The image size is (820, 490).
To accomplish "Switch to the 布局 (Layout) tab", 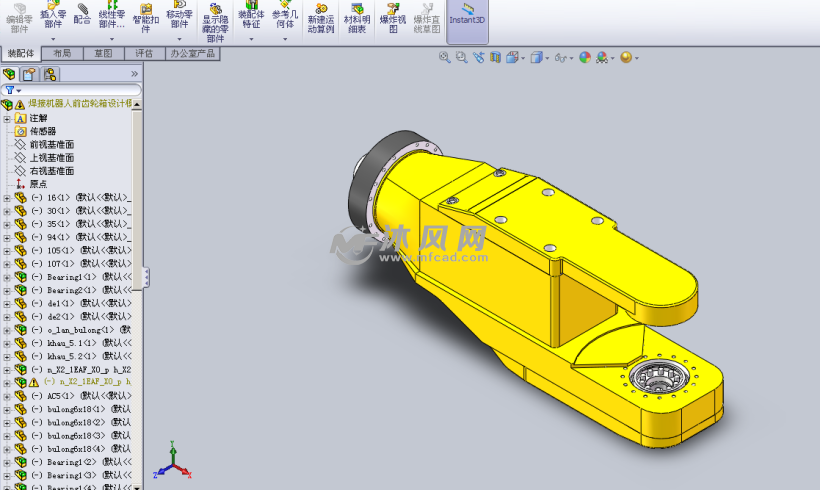I will pos(62,53).
